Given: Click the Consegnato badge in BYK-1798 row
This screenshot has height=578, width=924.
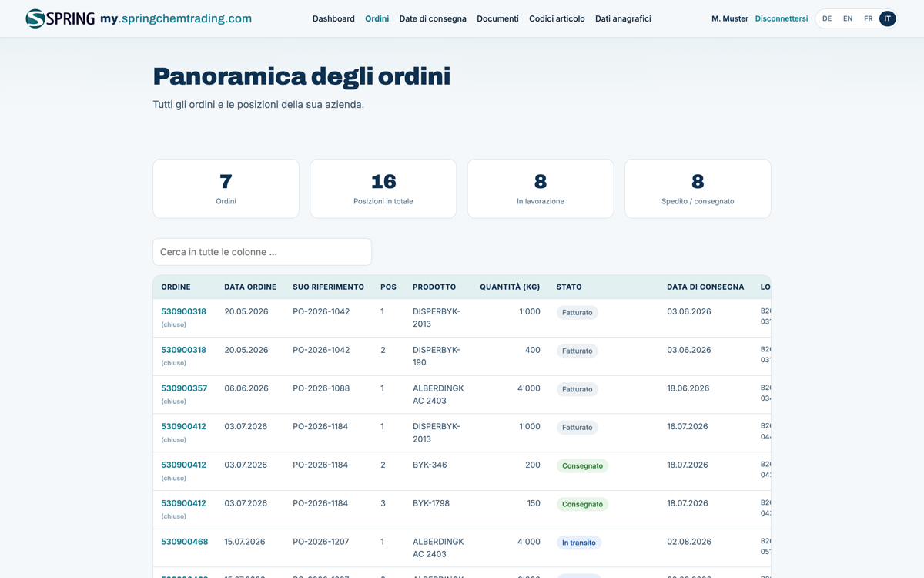Looking at the screenshot, I should coord(582,504).
